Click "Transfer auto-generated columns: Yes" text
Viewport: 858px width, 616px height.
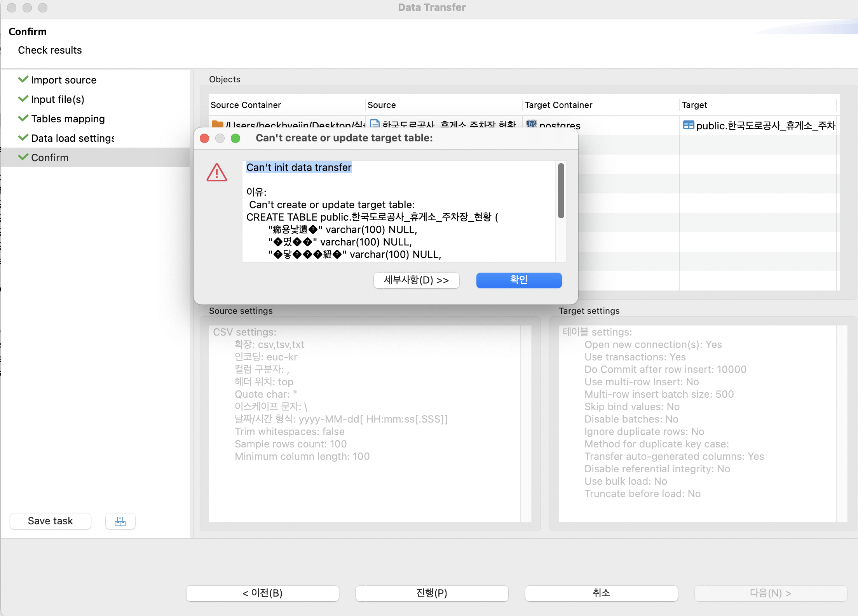674,456
